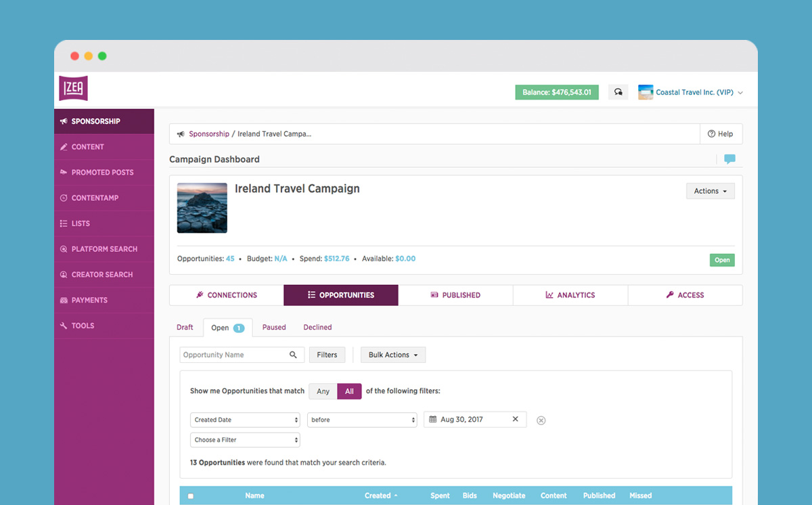Image resolution: width=812 pixels, height=505 pixels.
Task: Show Draft opportunities
Action: point(185,328)
